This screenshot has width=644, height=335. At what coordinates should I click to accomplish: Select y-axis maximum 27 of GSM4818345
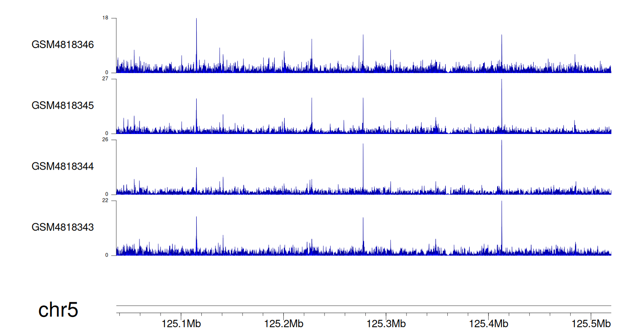(x=106, y=79)
